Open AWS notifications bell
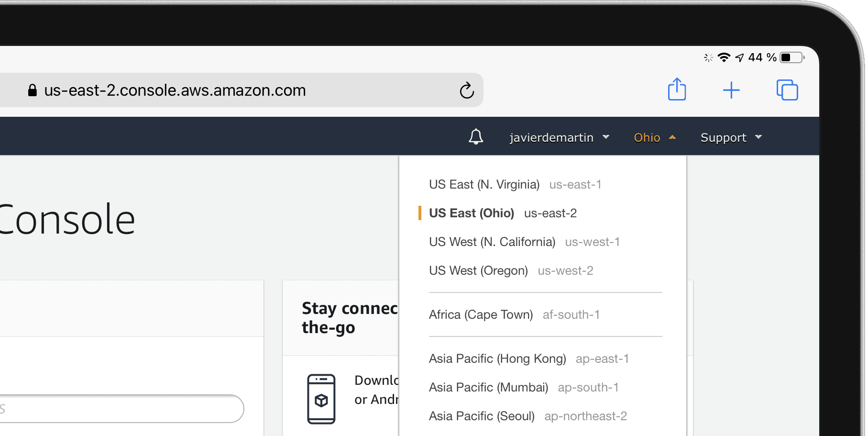 point(476,137)
